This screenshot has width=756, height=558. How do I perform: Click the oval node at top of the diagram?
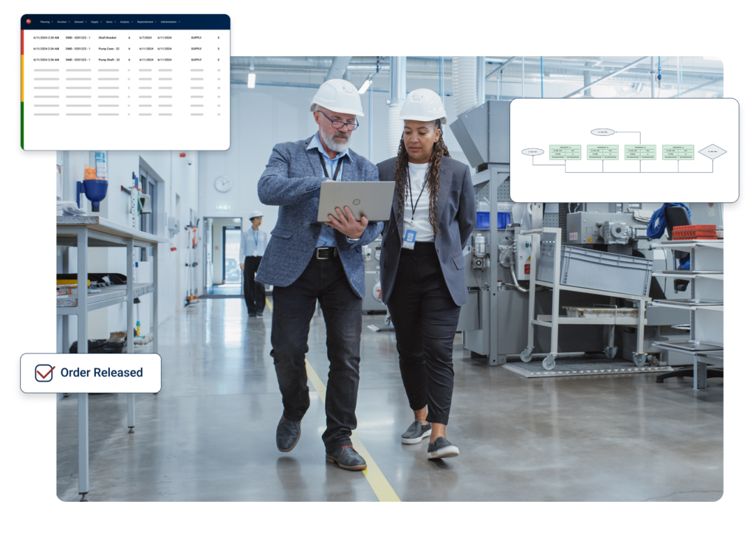(602, 131)
